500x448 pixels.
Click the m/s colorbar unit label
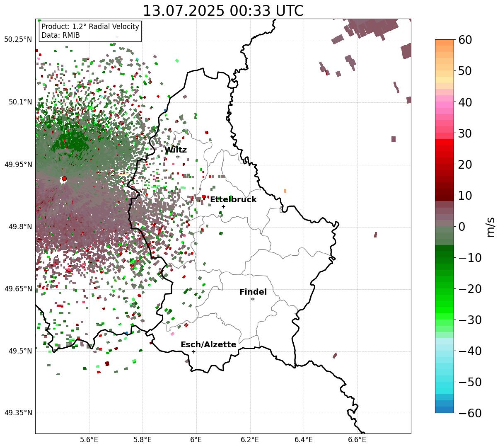491,226
